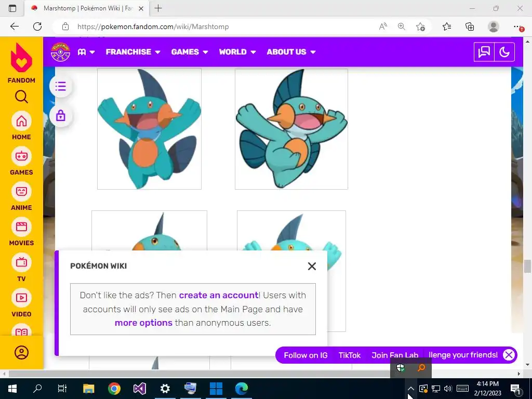This screenshot has height=399, width=532.
Task: Open Read Aloud in the address bar
Action: [x=383, y=26]
